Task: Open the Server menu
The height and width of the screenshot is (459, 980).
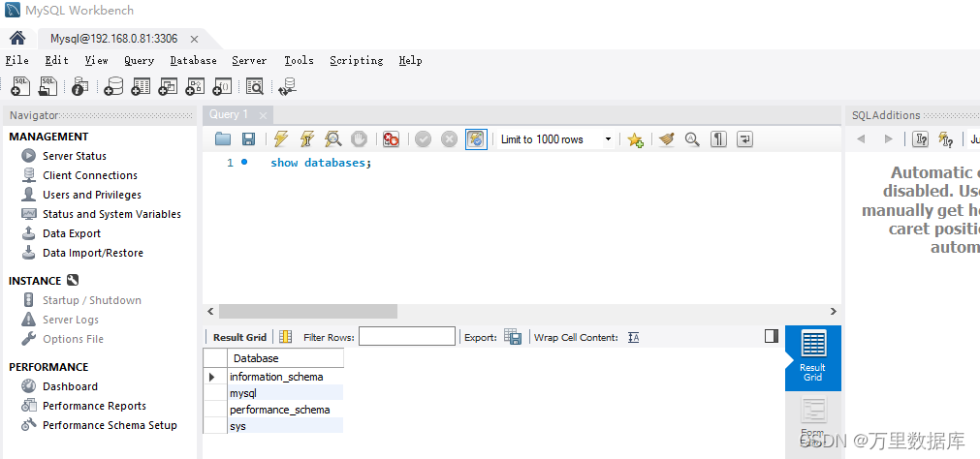Action: 249,61
